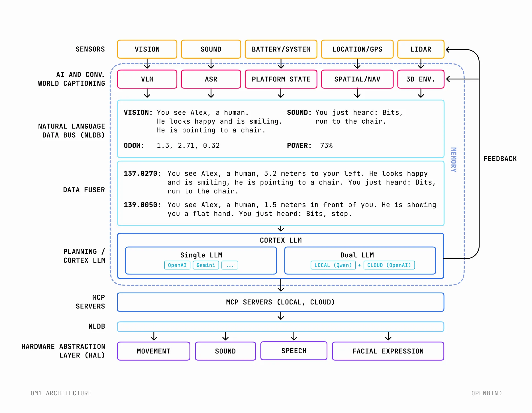The width and height of the screenshot is (532, 413).
Task: Click the 3D ENV. box
Action: tap(421, 79)
